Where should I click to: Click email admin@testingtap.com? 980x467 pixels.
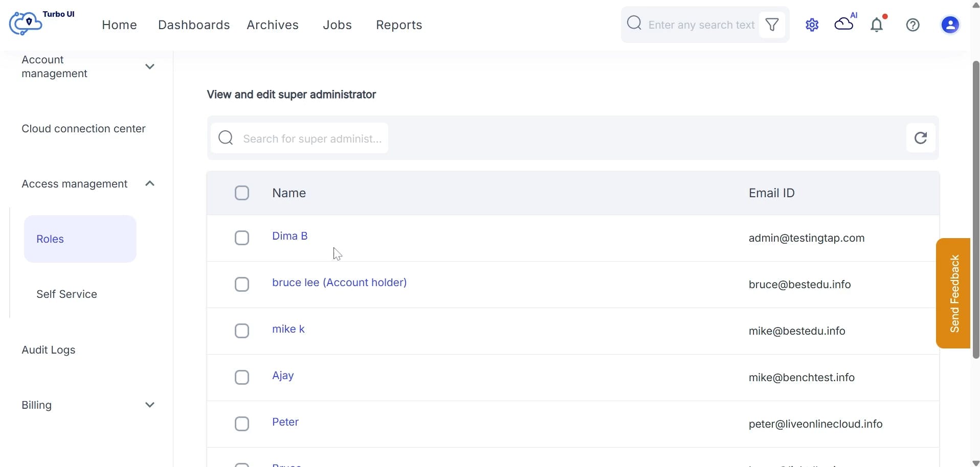807,238
